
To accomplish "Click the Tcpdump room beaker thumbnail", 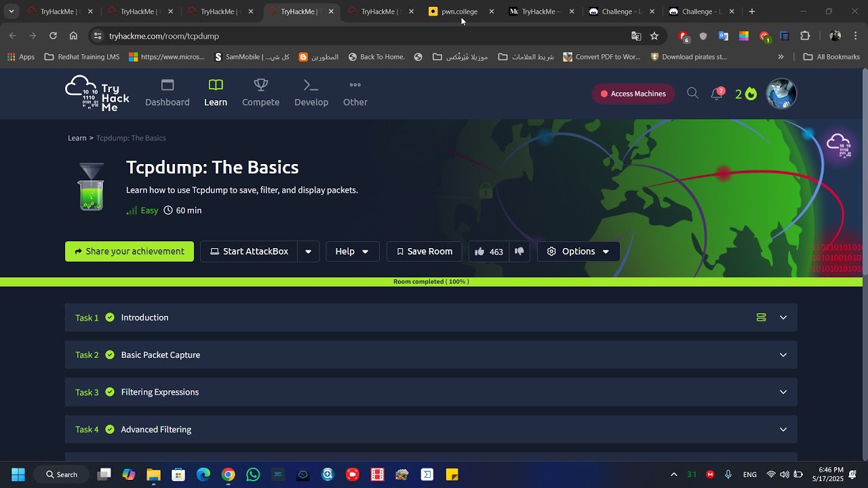I will pos(92,186).
